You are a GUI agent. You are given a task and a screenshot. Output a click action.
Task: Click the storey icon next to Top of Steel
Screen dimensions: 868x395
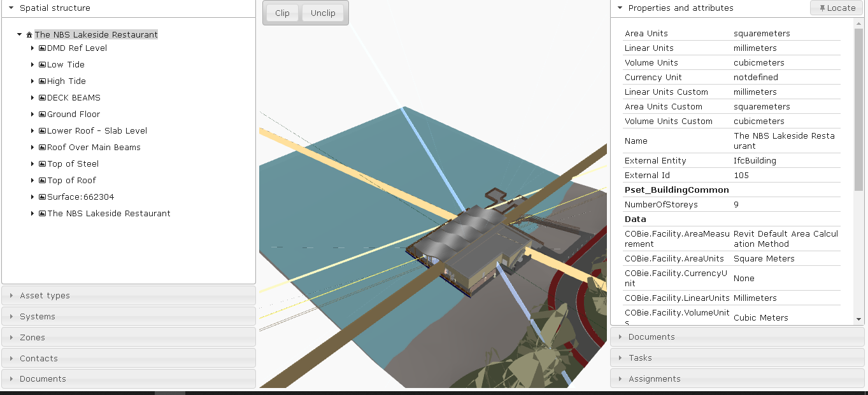click(x=41, y=163)
